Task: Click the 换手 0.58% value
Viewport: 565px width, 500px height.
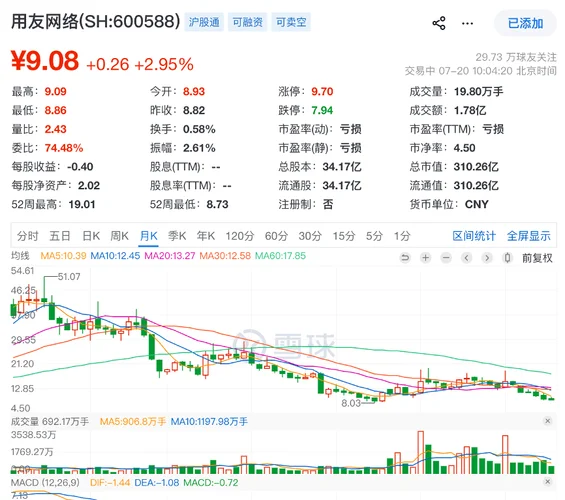Action: 199,129
